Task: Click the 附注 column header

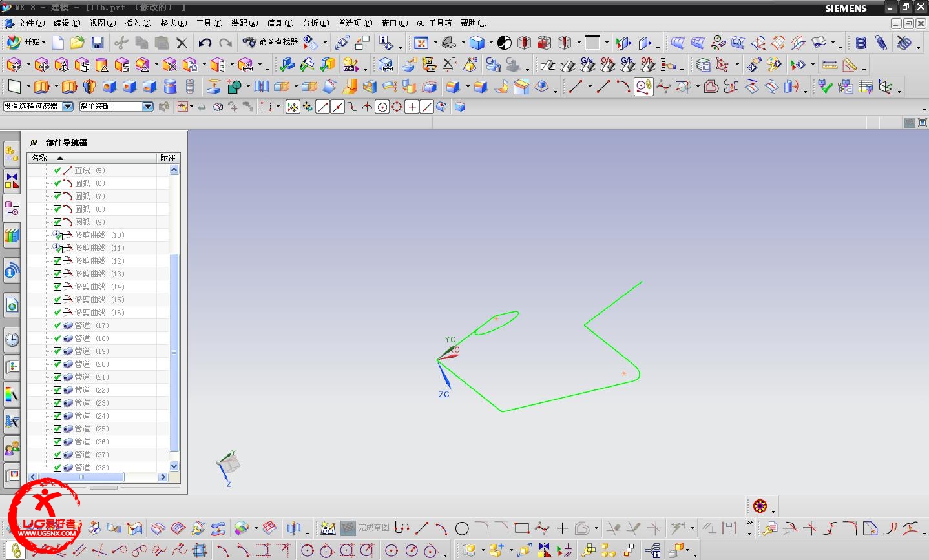Action: click(x=168, y=158)
